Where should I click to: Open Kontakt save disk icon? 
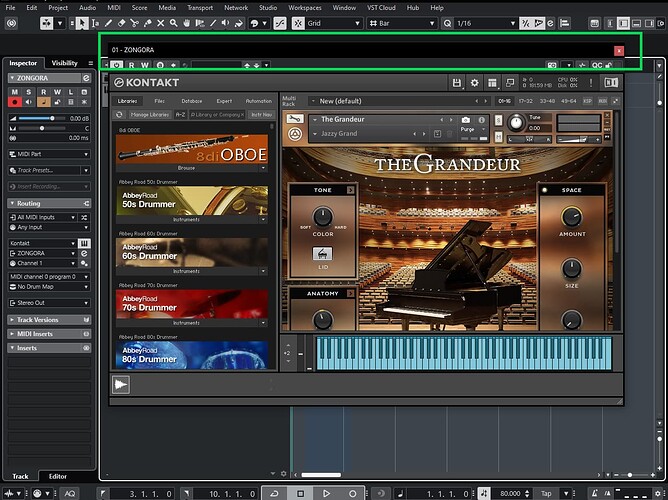457,83
